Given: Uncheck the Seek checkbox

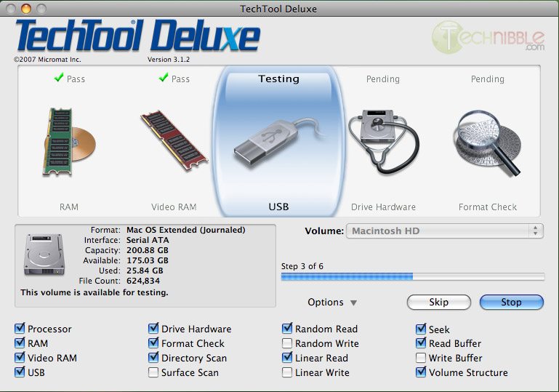Looking at the screenshot, I should coord(421,329).
